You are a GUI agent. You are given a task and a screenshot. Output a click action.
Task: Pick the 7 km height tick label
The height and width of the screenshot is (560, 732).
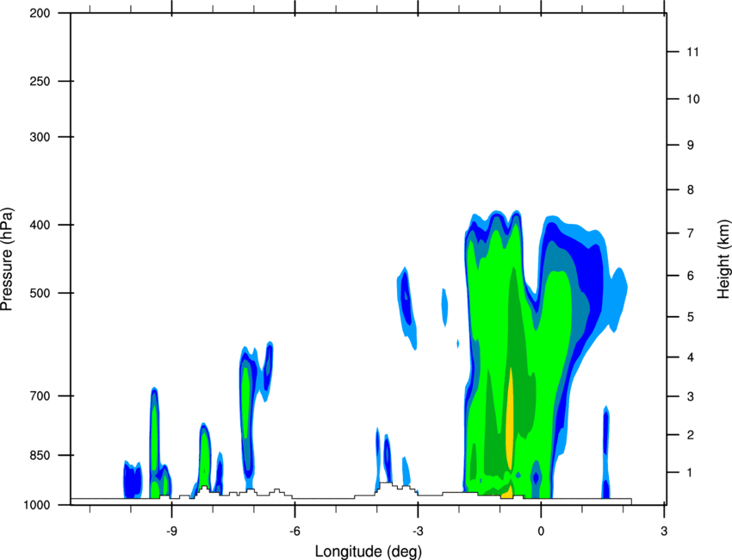click(x=691, y=233)
